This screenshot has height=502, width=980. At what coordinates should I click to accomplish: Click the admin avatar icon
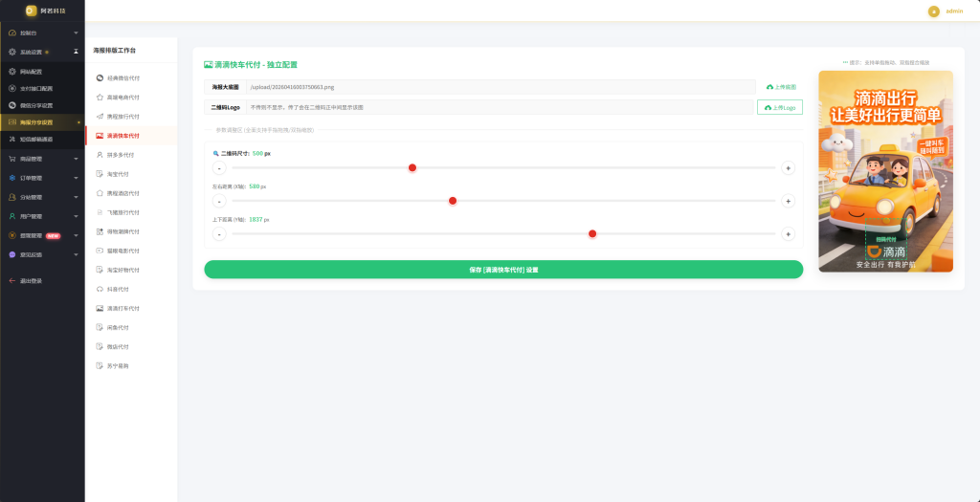pyautogui.click(x=934, y=11)
